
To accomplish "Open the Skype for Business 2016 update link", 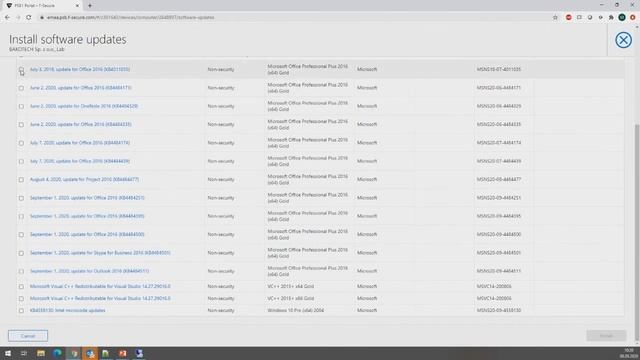I will click(100, 253).
